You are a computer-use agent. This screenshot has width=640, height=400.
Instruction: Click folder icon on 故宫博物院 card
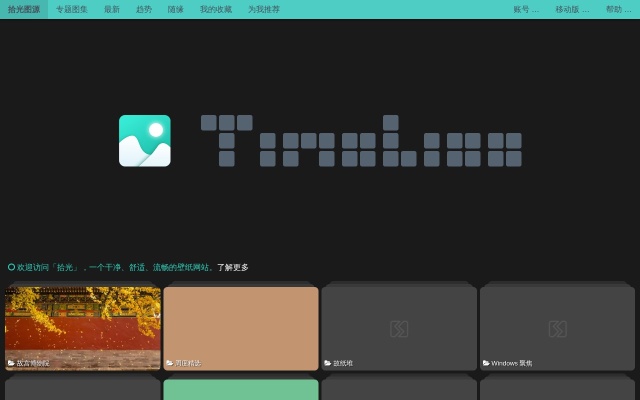[x=11, y=363]
